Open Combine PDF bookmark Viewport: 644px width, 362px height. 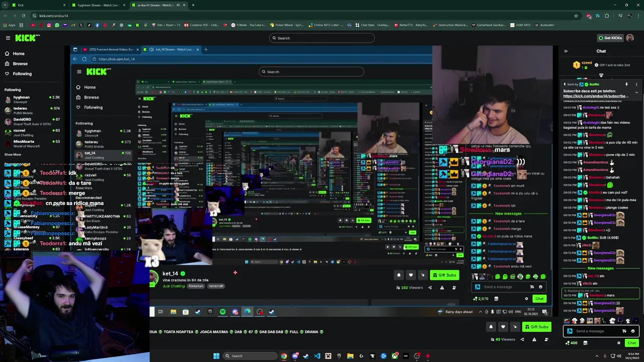(202, 25)
